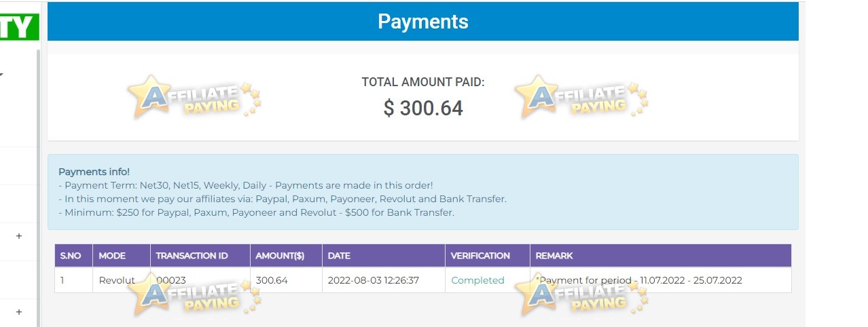Click the $ 300.64 total amount
868x327 pixels.
(423, 108)
